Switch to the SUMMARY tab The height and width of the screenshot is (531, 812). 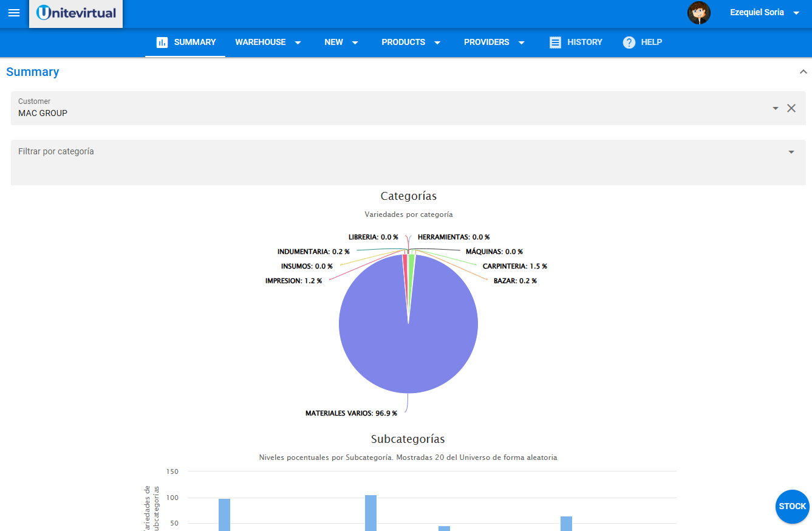point(194,42)
